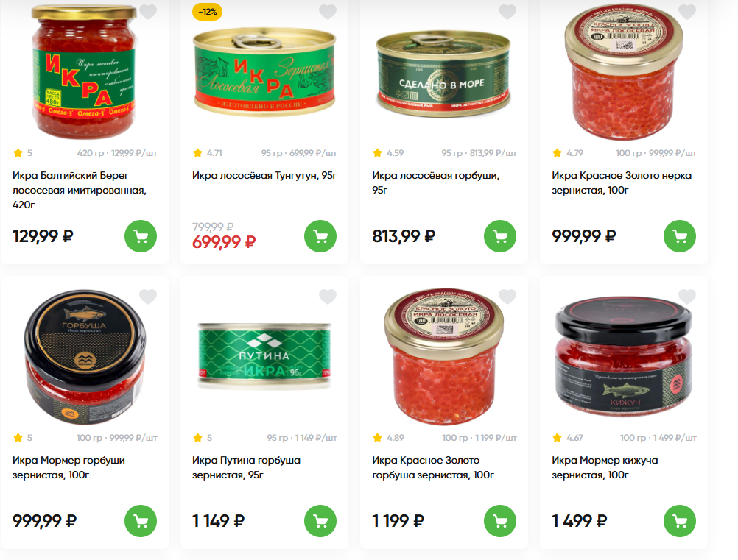Screen dimensions: 738x560
Task: Click the -12% discount badge
Action: pos(207,12)
